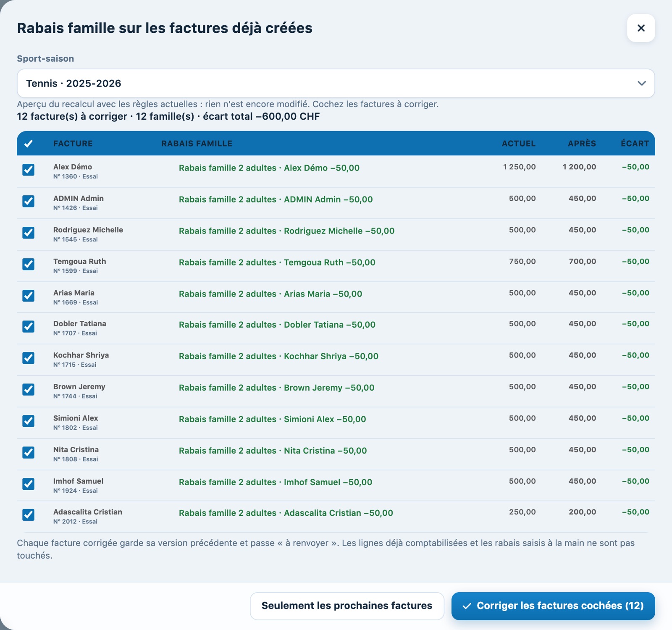The width and height of the screenshot is (672, 630).
Task: Uncheck Simioni Alex invoice N° 1802
Action: (28, 421)
